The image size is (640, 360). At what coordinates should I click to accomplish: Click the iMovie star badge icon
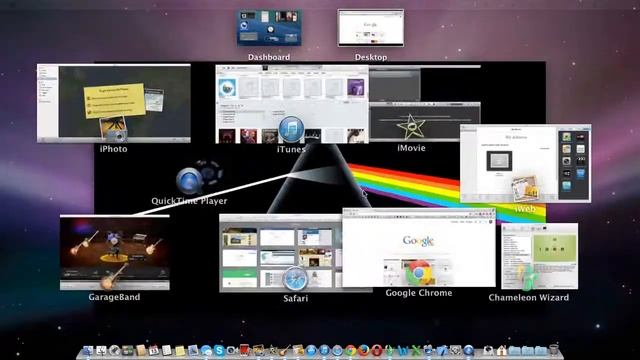click(411, 127)
